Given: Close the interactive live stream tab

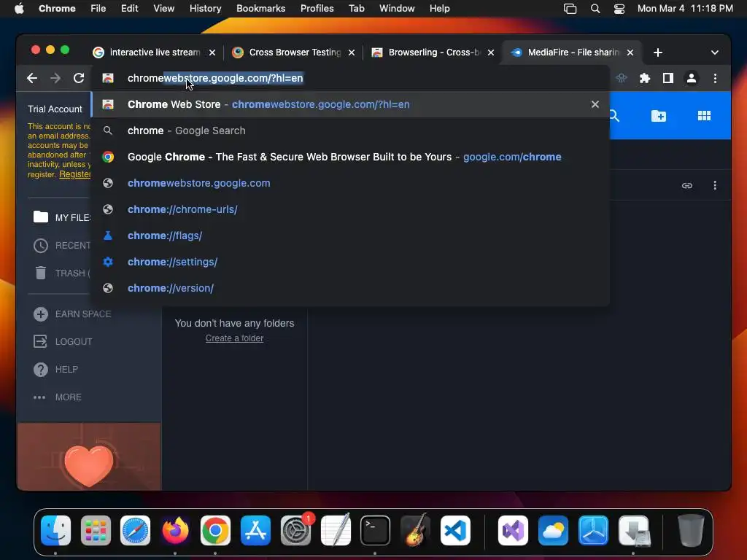Looking at the screenshot, I should [x=212, y=52].
